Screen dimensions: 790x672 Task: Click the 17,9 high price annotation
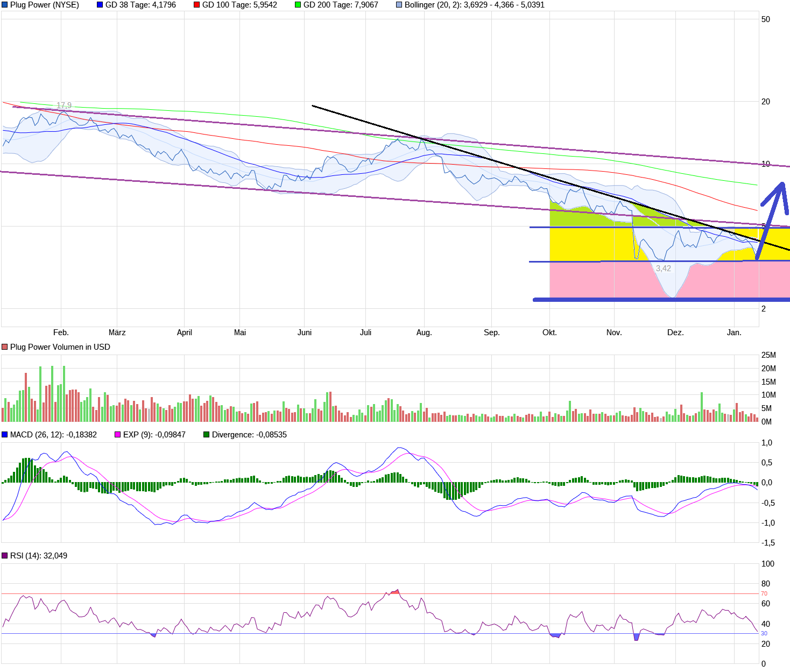pos(64,105)
